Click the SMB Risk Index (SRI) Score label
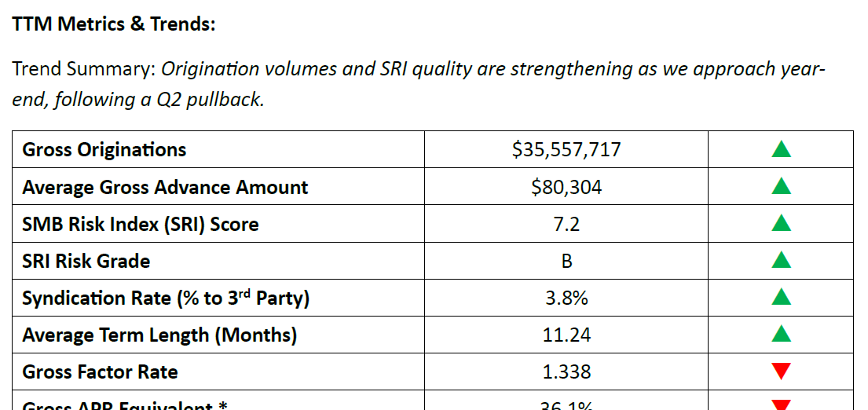 click(141, 224)
